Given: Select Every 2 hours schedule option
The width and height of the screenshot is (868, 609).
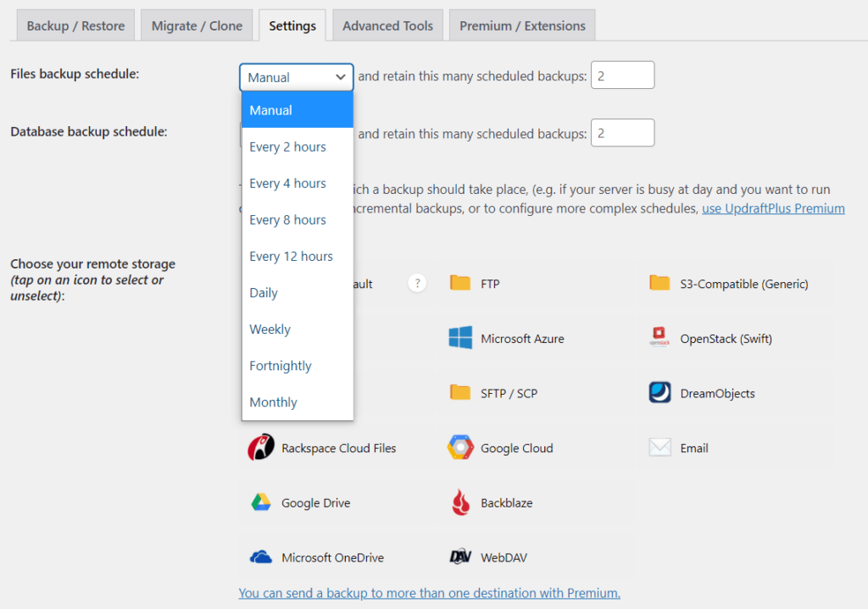Looking at the screenshot, I should coord(298,147).
